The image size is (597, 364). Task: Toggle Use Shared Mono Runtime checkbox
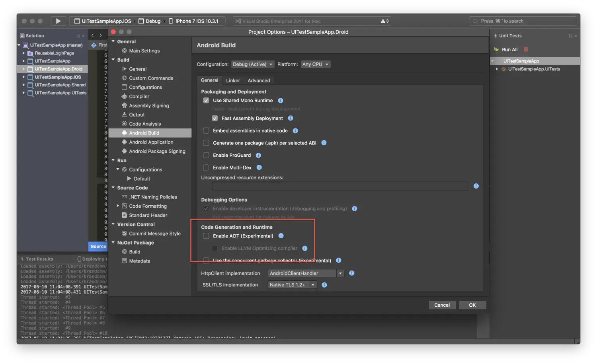206,101
